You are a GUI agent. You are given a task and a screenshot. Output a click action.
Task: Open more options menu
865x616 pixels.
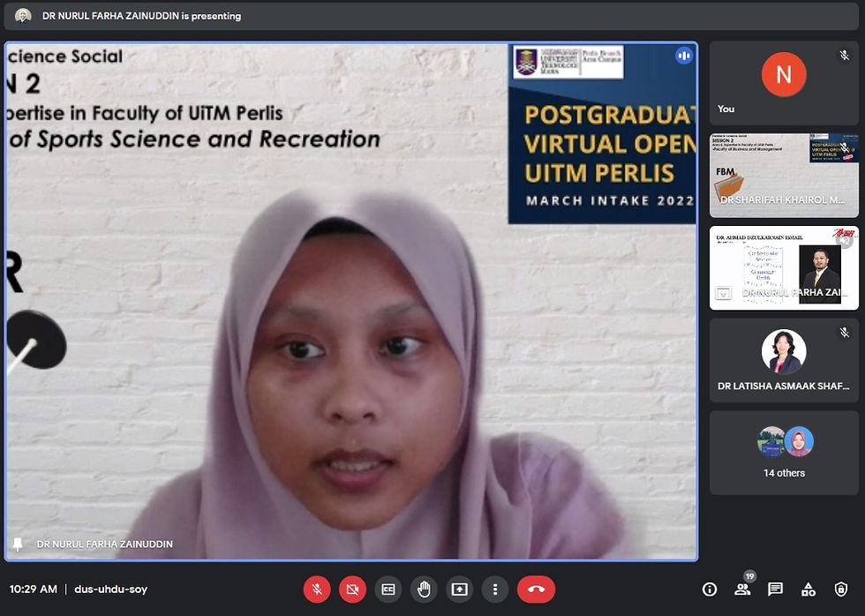pos(495,589)
